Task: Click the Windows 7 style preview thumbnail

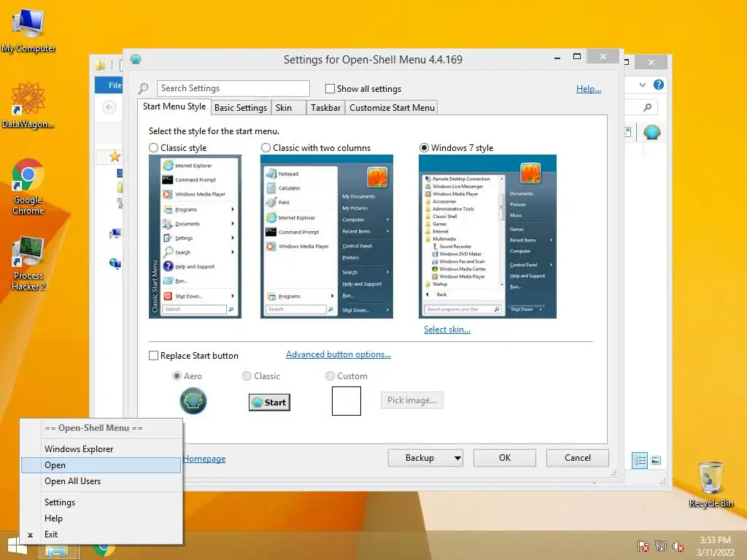Action: click(x=487, y=237)
